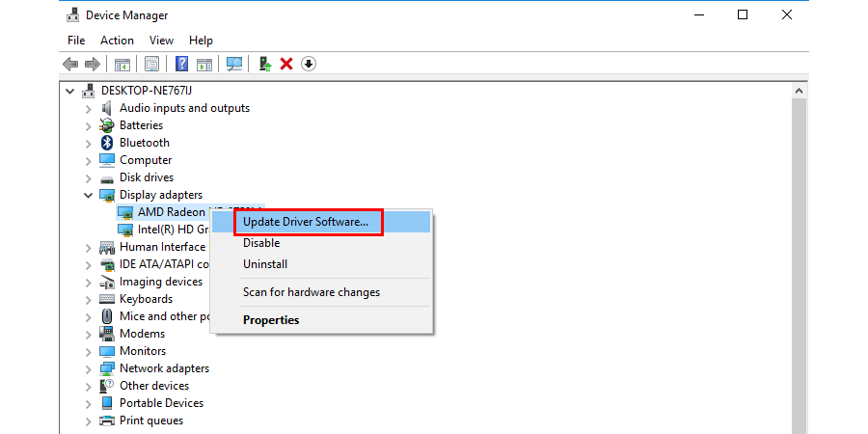This screenshot has height=434, width=868.
Task: Click the Device Manager title bar icon
Action: click(72, 14)
